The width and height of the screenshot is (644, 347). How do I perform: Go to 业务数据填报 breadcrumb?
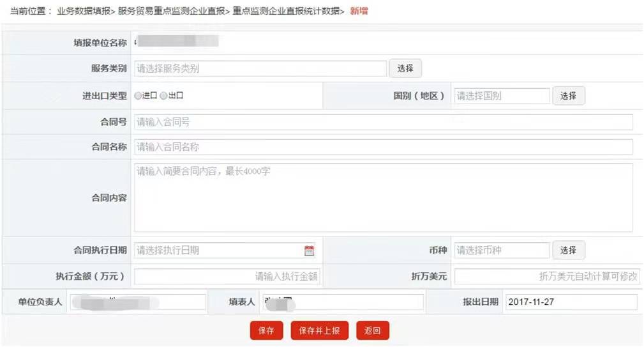click(x=83, y=11)
